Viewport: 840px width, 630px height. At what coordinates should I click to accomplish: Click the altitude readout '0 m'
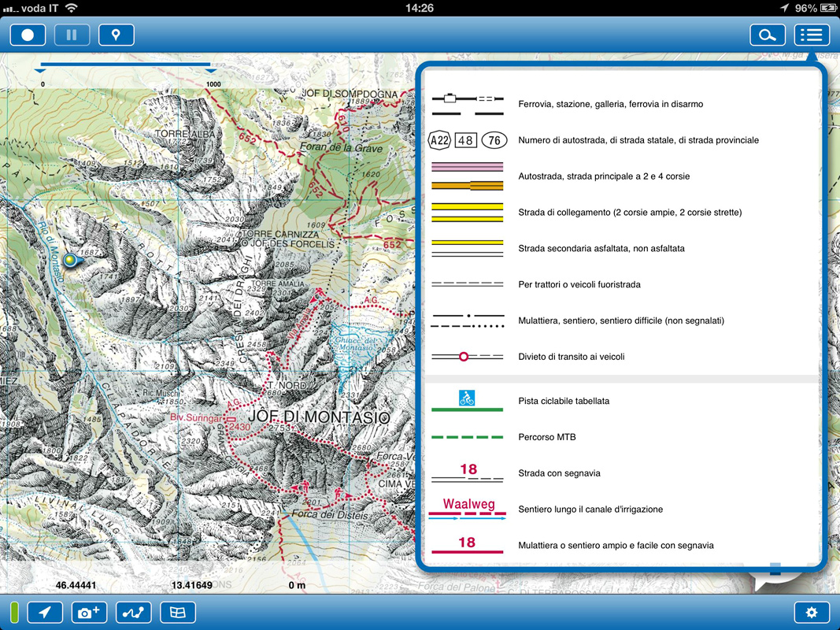point(297,586)
